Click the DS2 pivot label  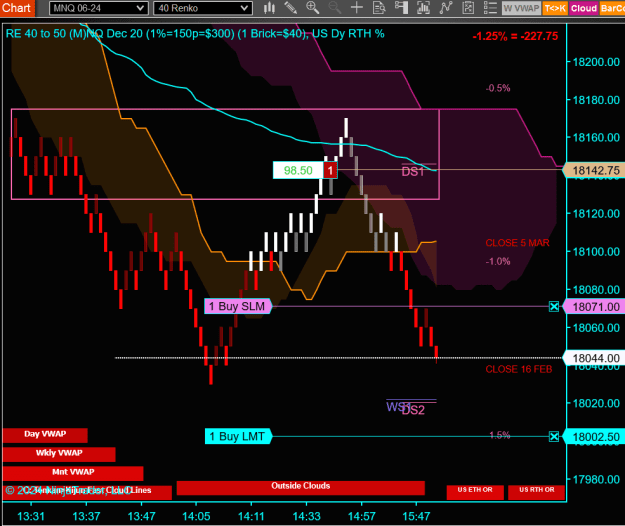[x=413, y=410]
